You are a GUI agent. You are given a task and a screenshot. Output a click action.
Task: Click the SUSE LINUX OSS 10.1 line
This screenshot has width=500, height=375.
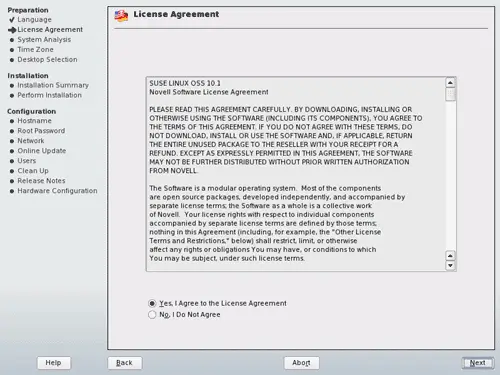(x=185, y=83)
